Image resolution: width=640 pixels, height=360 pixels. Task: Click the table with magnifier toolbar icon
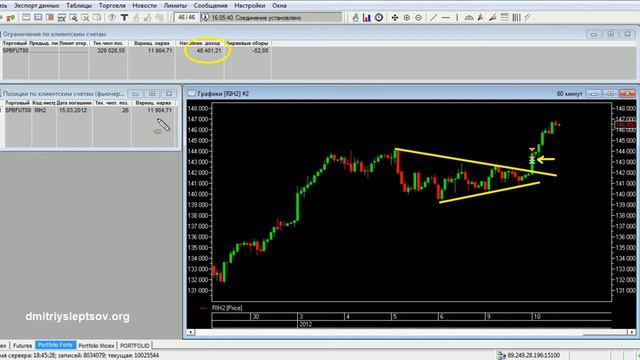[x=73, y=18]
